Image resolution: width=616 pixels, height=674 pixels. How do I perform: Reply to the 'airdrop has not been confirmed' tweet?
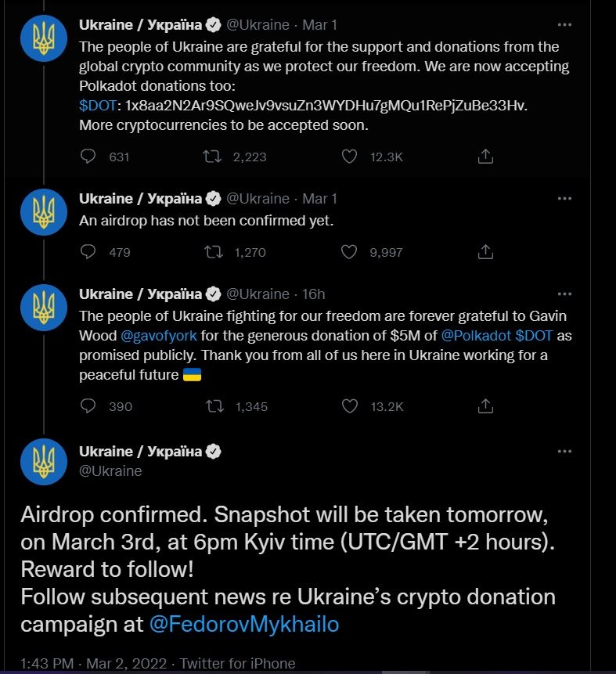pyautogui.click(x=88, y=252)
